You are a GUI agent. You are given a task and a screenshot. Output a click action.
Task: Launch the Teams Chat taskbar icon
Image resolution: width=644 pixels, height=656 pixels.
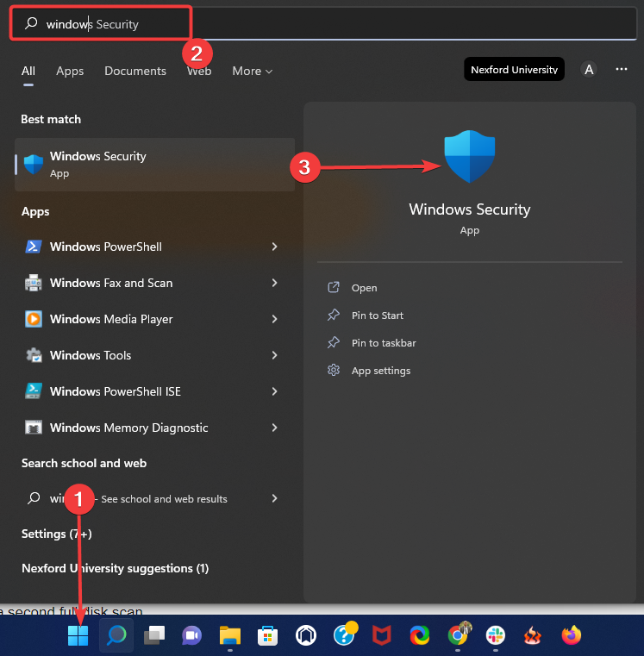[191, 635]
